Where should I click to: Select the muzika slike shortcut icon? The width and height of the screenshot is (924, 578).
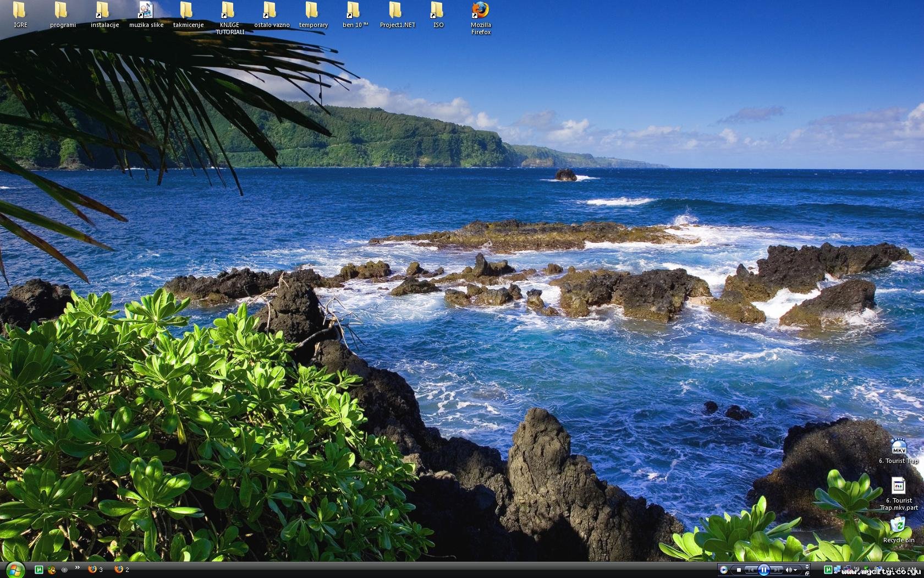[146, 15]
